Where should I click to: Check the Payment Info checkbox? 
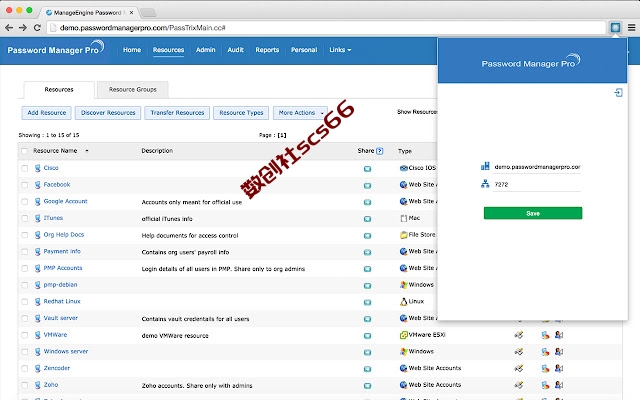pos(24,252)
